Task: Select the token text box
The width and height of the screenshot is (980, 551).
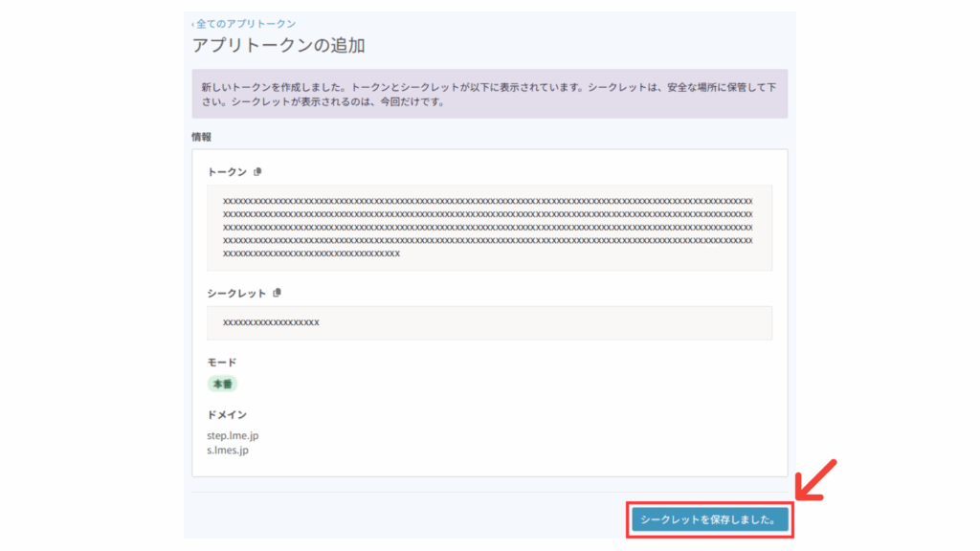Action: [x=489, y=228]
